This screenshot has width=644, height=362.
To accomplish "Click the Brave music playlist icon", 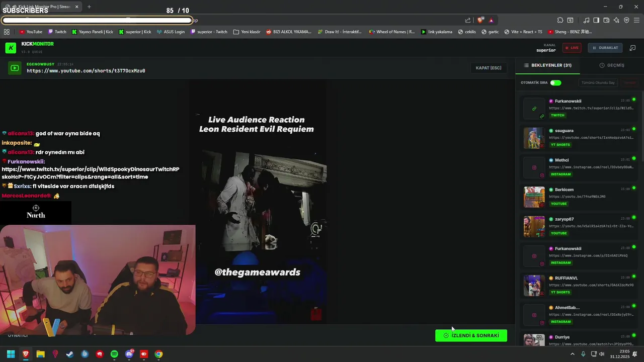I will pyautogui.click(x=586, y=20).
